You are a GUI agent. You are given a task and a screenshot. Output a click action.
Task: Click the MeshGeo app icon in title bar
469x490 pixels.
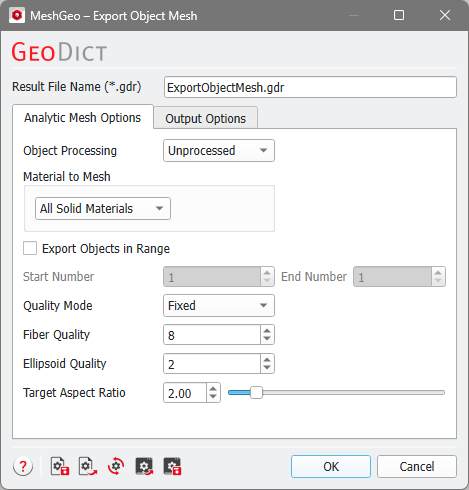tap(17, 16)
